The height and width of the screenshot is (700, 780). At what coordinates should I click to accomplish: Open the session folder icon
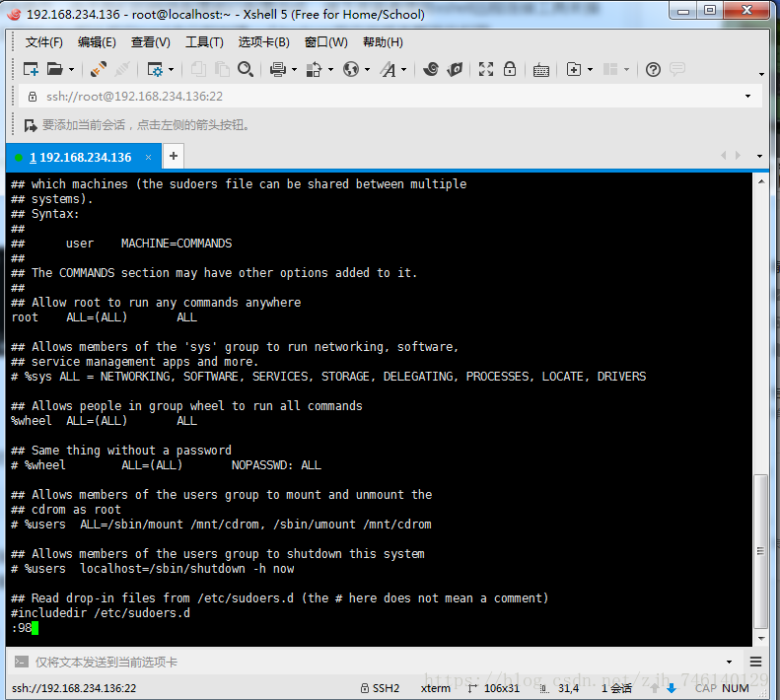click(54, 69)
